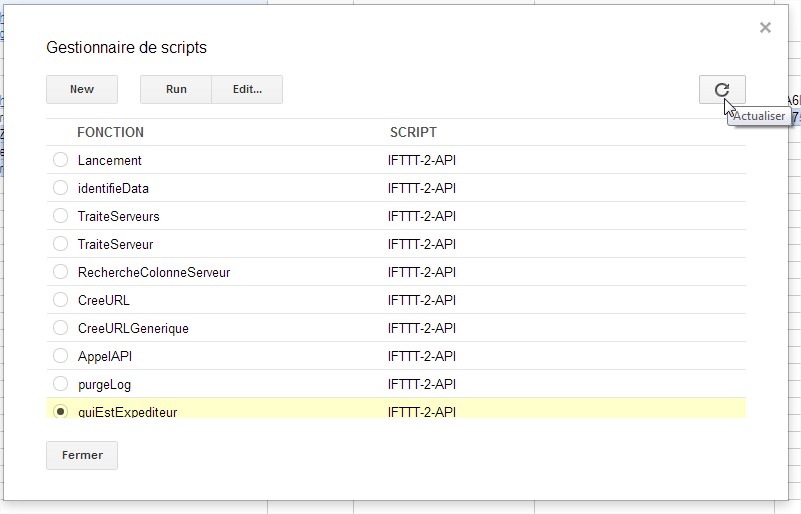The height and width of the screenshot is (514, 801).
Task: Select the purgeLog radio button
Action: [61, 384]
